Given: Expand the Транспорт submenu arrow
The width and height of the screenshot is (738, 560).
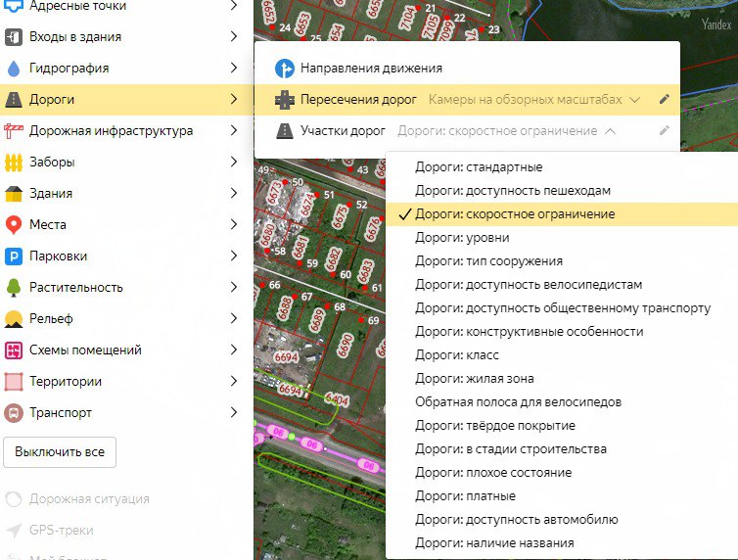Looking at the screenshot, I should pos(234,413).
